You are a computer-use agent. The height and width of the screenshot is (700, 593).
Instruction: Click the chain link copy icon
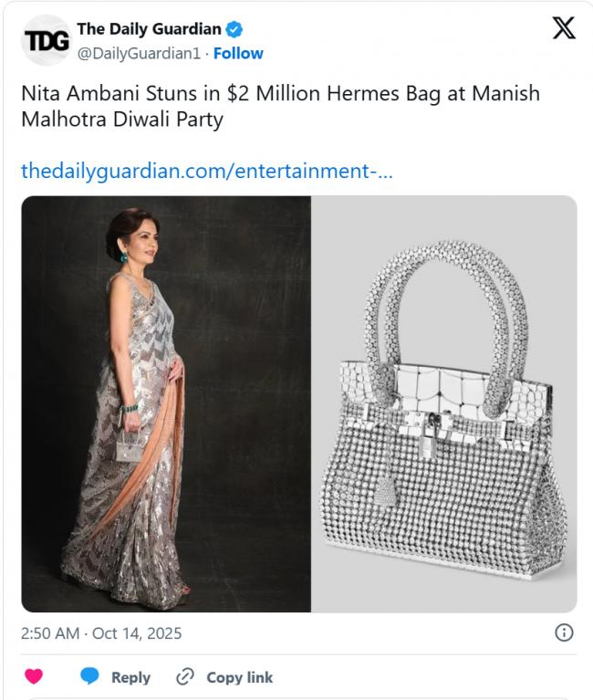(x=184, y=676)
